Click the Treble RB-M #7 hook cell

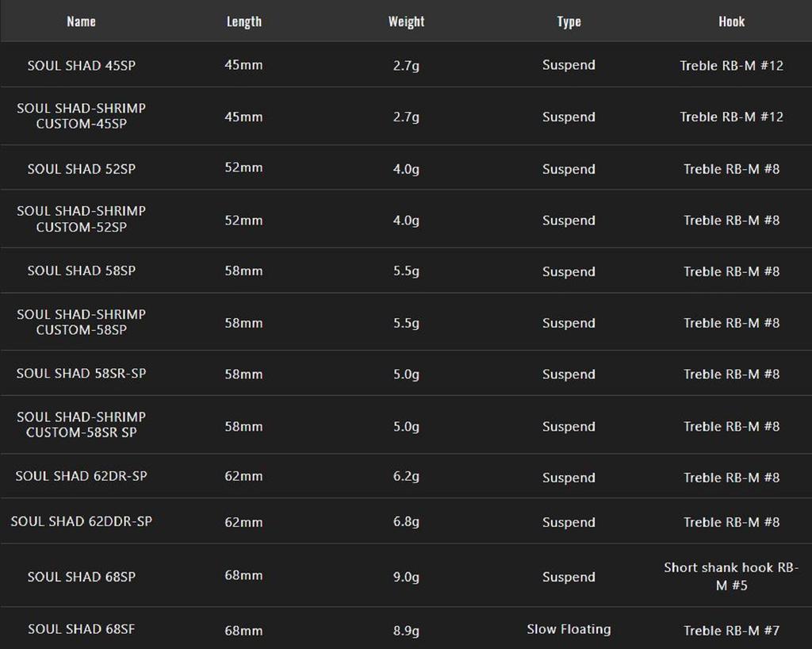(731, 631)
